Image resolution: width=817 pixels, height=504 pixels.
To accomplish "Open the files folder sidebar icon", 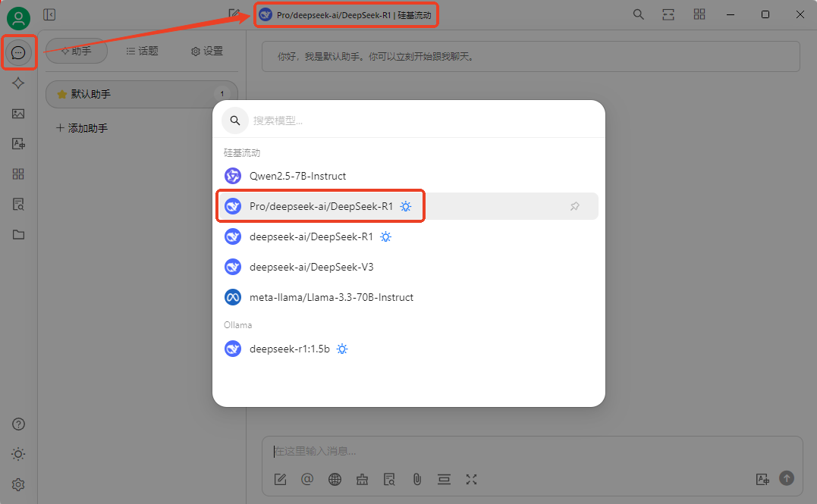I will [18, 234].
